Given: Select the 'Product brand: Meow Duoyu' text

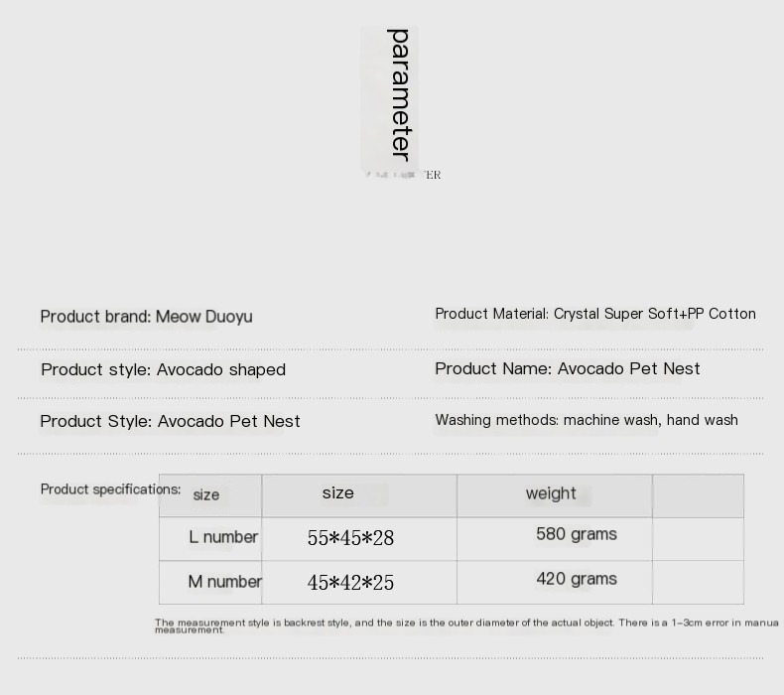Looking at the screenshot, I should (146, 317).
